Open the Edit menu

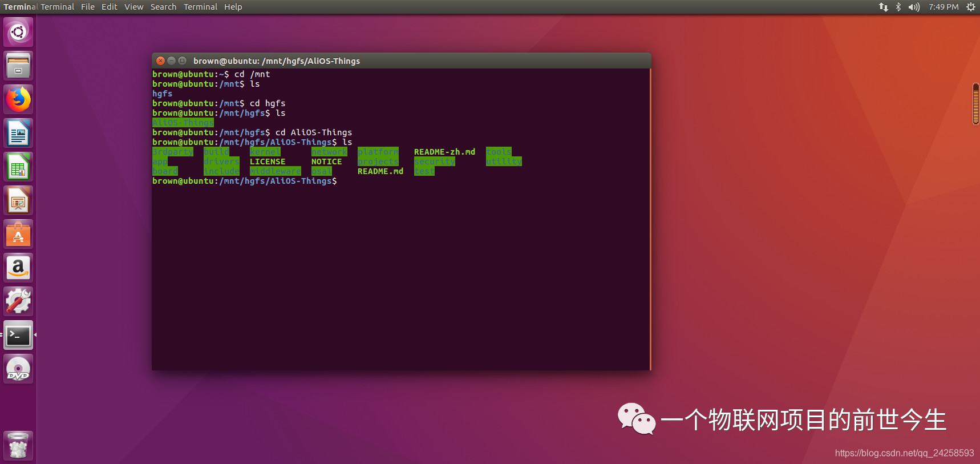(110, 7)
